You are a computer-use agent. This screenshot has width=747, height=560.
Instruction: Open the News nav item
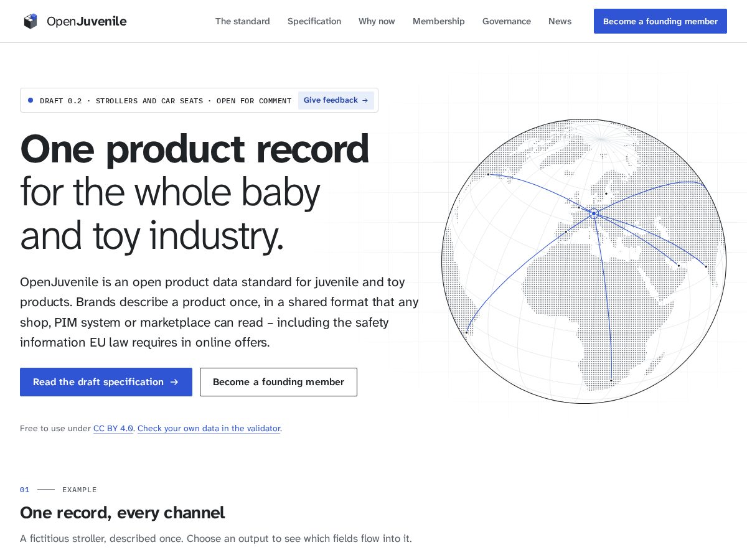[x=560, y=21]
